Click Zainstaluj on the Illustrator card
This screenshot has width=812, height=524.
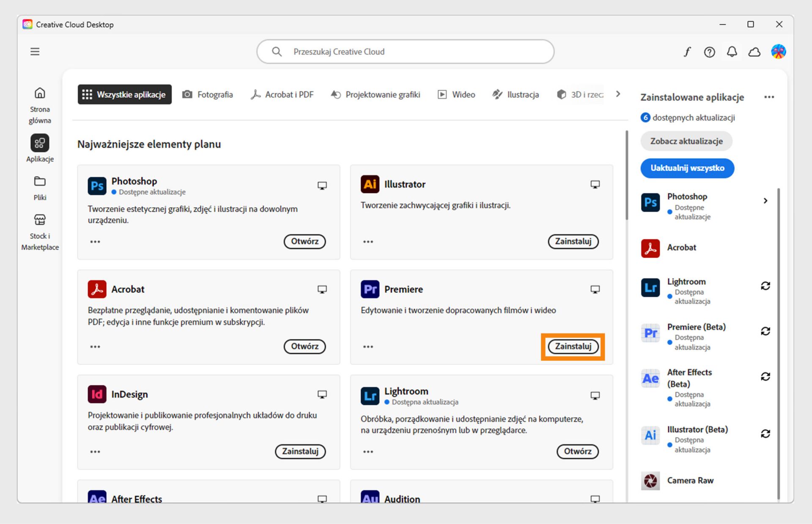[573, 241]
